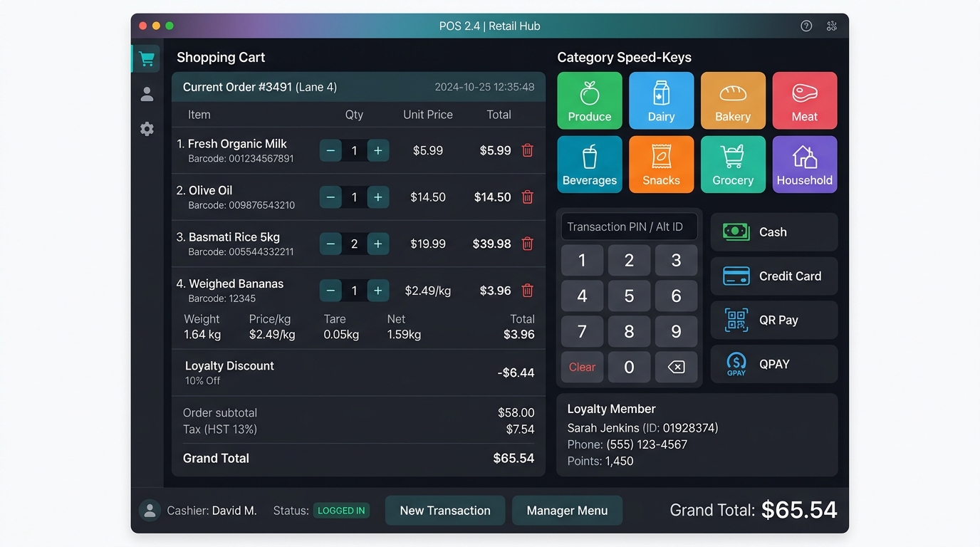Select QR Pay payment method
Screen dimensions: 980x547
pos(774,320)
